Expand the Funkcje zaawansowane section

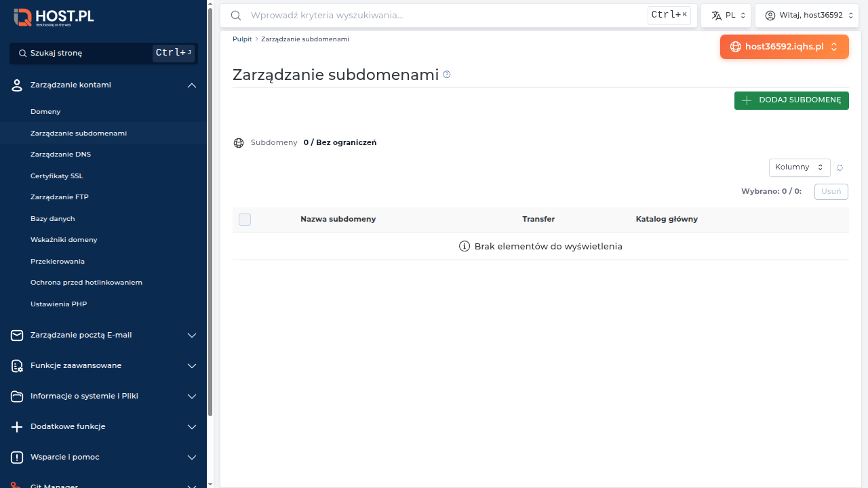(192, 366)
